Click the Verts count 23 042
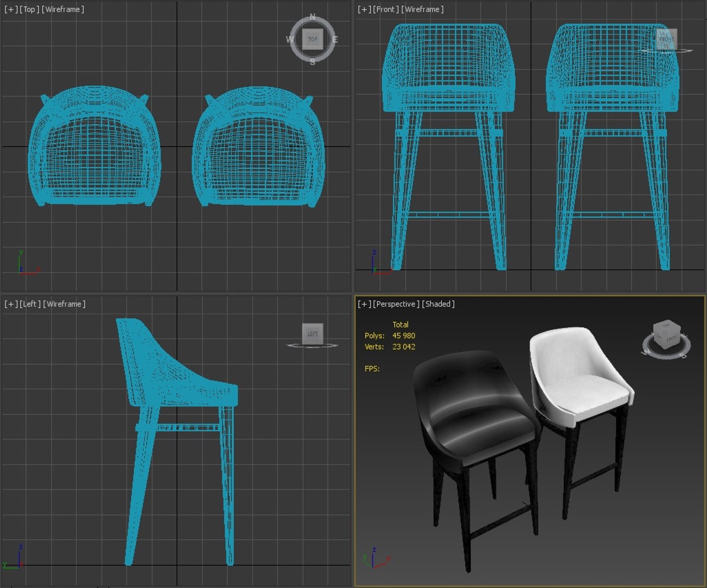This screenshot has width=707, height=588. (404, 346)
